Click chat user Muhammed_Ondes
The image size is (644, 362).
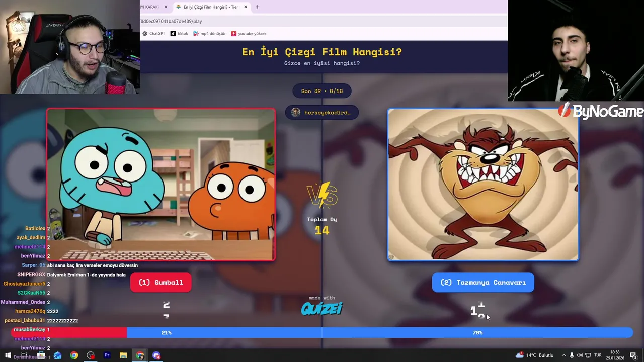pos(23,302)
